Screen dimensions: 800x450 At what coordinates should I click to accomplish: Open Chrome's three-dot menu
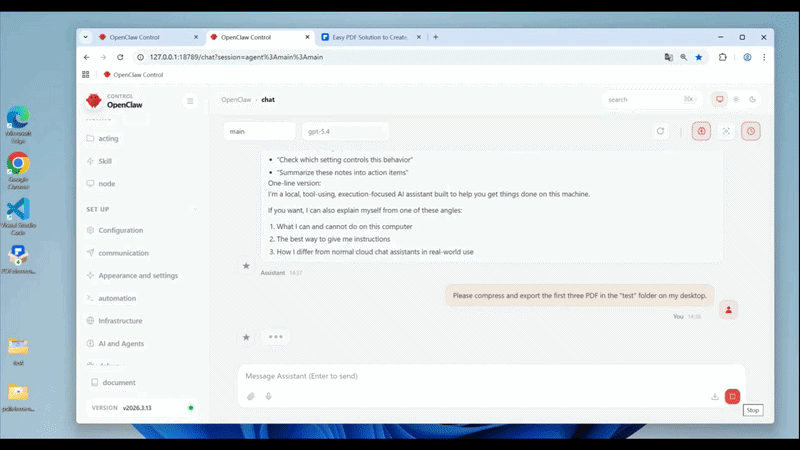tap(764, 57)
